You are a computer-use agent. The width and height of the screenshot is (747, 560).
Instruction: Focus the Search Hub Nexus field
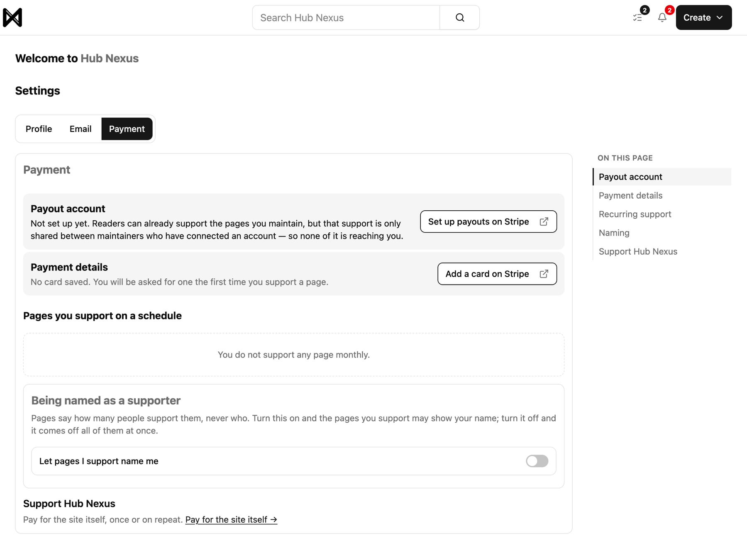(x=346, y=17)
